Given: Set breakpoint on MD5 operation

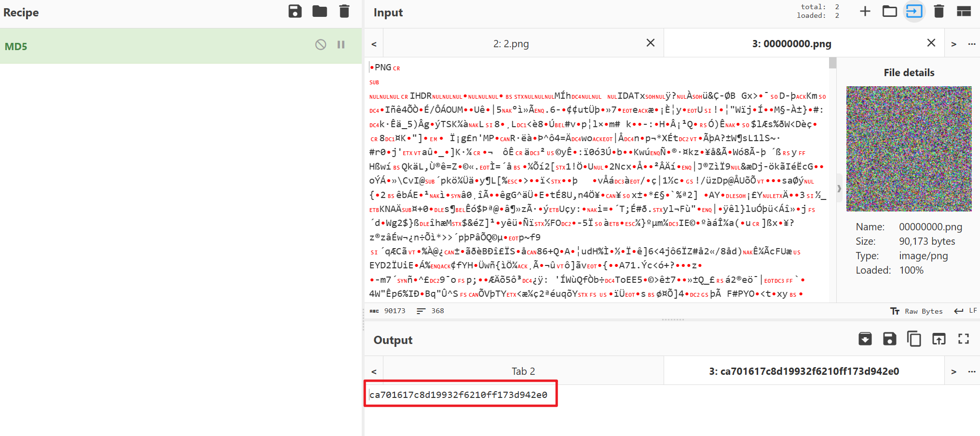Looking at the screenshot, I should tap(341, 45).
